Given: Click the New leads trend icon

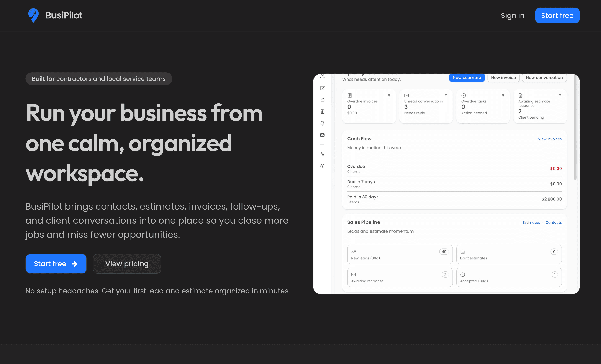Looking at the screenshot, I should click(x=353, y=252).
